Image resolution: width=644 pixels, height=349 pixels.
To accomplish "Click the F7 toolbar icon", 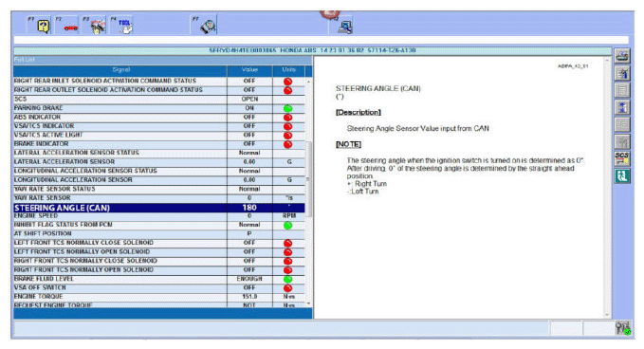I will tap(204, 26).
